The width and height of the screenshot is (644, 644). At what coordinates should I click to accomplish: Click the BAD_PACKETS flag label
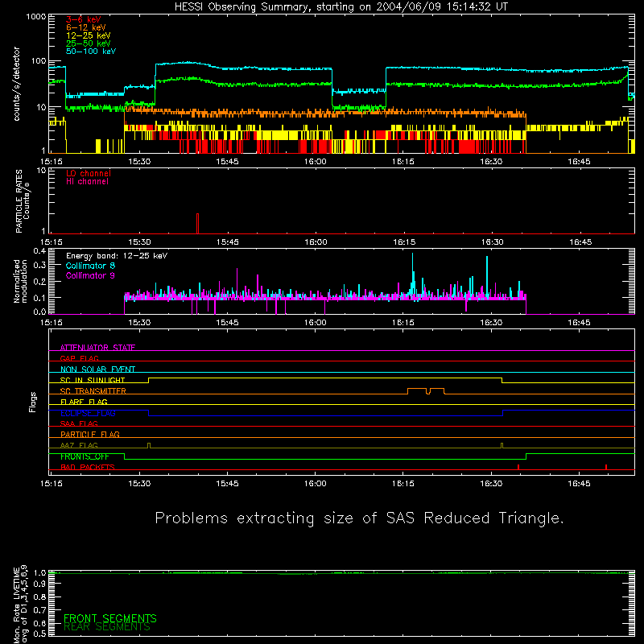88,467
